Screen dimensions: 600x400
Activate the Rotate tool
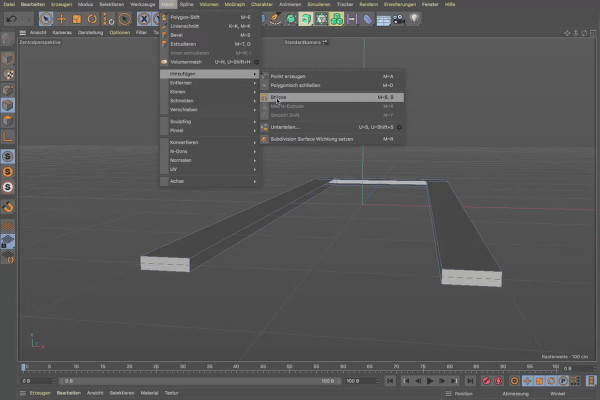pyautogui.click(x=92, y=19)
